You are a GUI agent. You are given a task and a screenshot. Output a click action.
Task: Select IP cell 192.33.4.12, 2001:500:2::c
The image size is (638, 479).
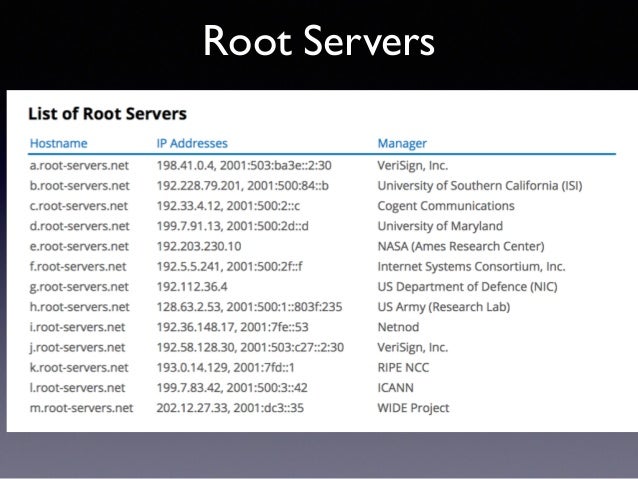pyautogui.click(x=228, y=206)
